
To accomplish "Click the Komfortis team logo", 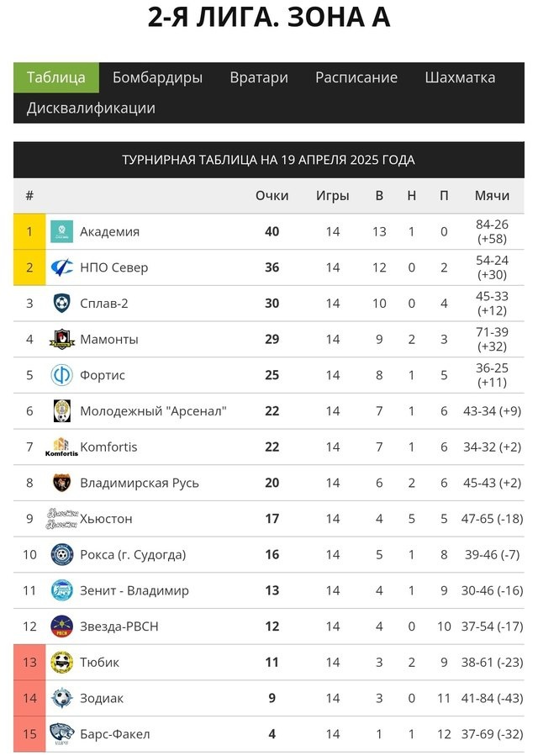I will 61,447.
